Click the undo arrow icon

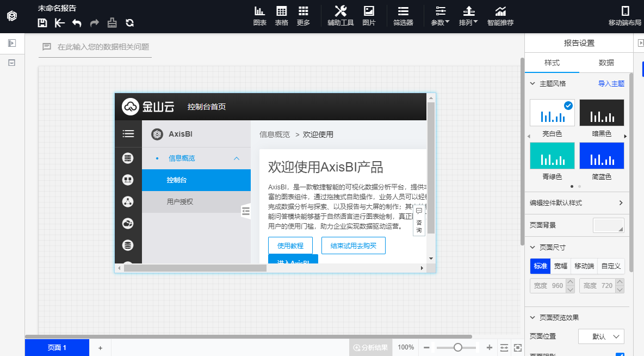pyautogui.click(x=77, y=23)
